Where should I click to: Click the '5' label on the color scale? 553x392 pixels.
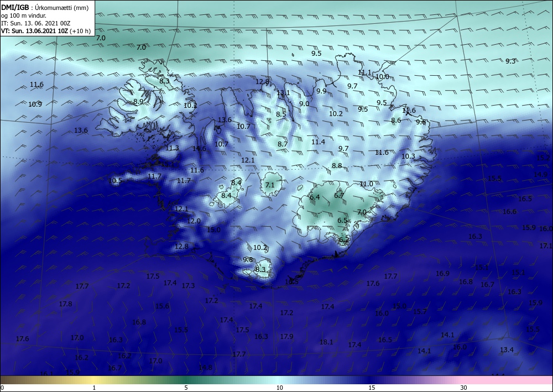click(186, 388)
